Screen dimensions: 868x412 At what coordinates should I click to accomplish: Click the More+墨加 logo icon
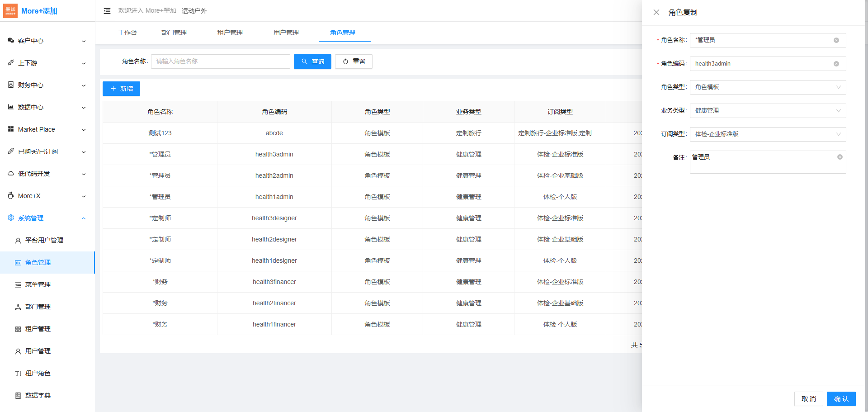pyautogui.click(x=10, y=11)
